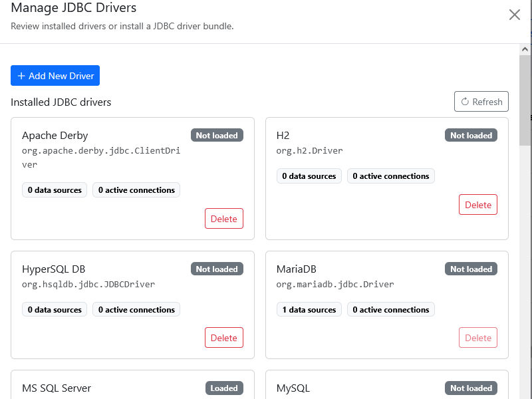The height and width of the screenshot is (399, 532).
Task: Close the Manage JDBC Drivers dialog
Action: pos(514,15)
